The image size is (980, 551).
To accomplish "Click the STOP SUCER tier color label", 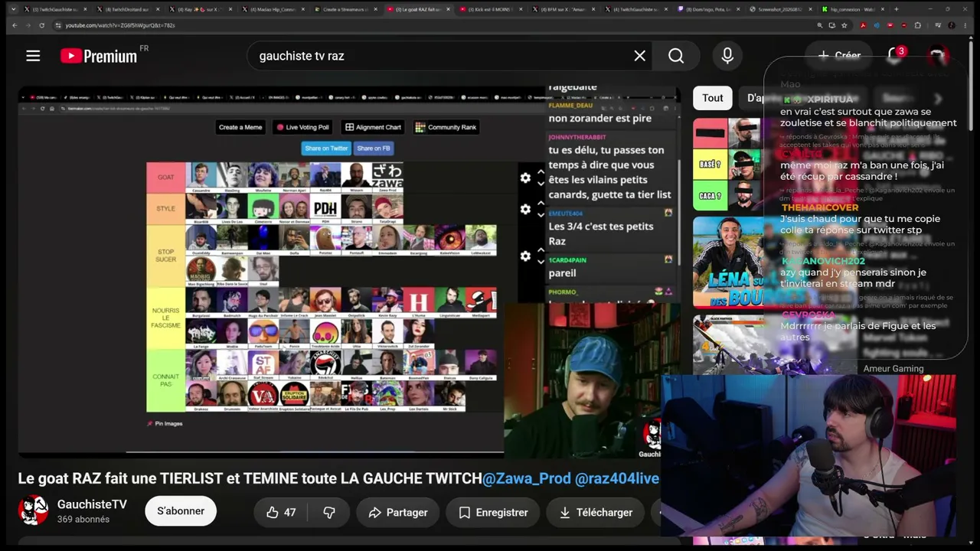I will [166, 256].
